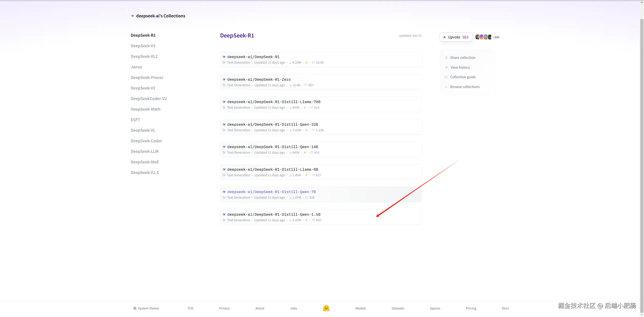Select DeepSeek-Prover in the collections list
The height and width of the screenshot is (317, 644).
click(147, 77)
